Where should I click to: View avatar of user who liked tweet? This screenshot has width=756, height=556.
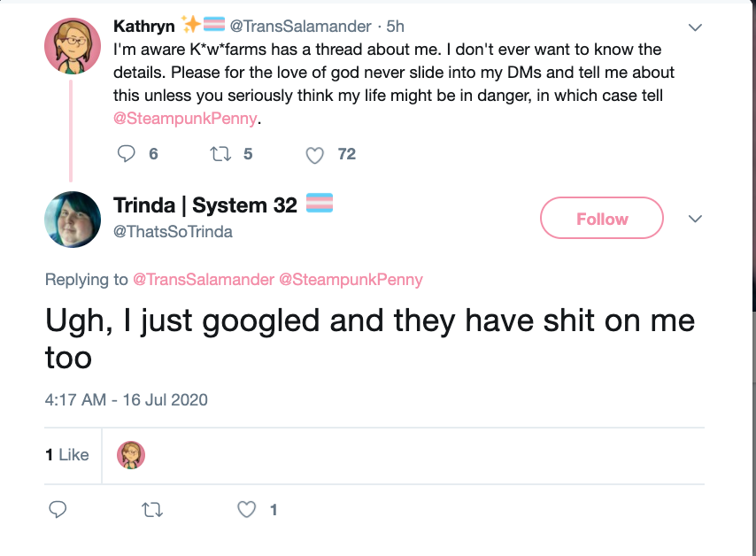[x=131, y=455]
